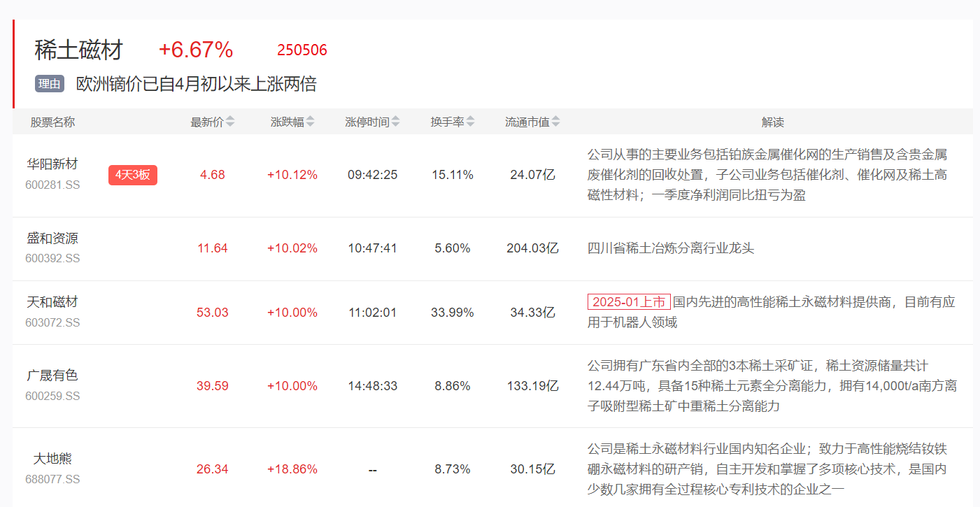Select stock code 688077.SS
Screen dimensions: 980x507
click(x=52, y=479)
